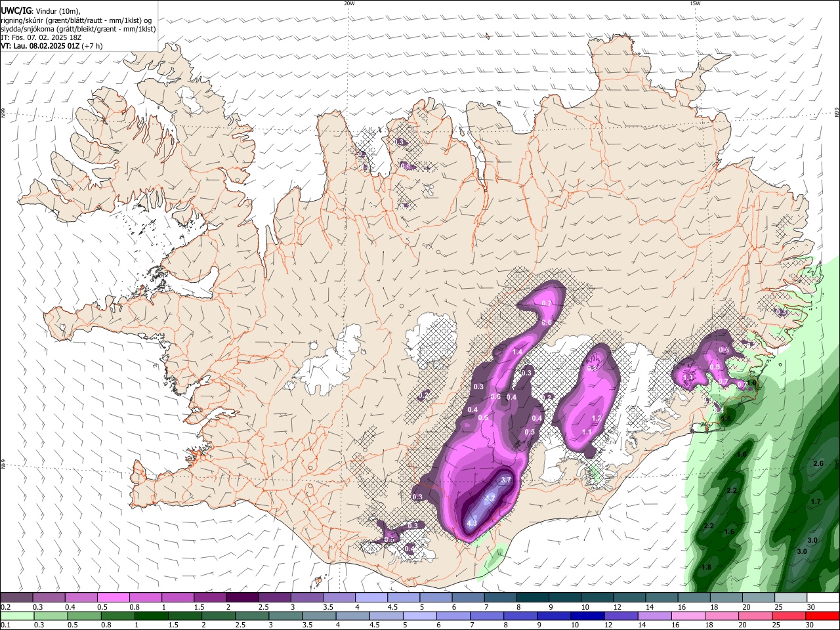Image resolution: width=840 pixels, height=630 pixels.
Task: Click the top legend label '0.2'
Action: pyautogui.click(x=5, y=607)
